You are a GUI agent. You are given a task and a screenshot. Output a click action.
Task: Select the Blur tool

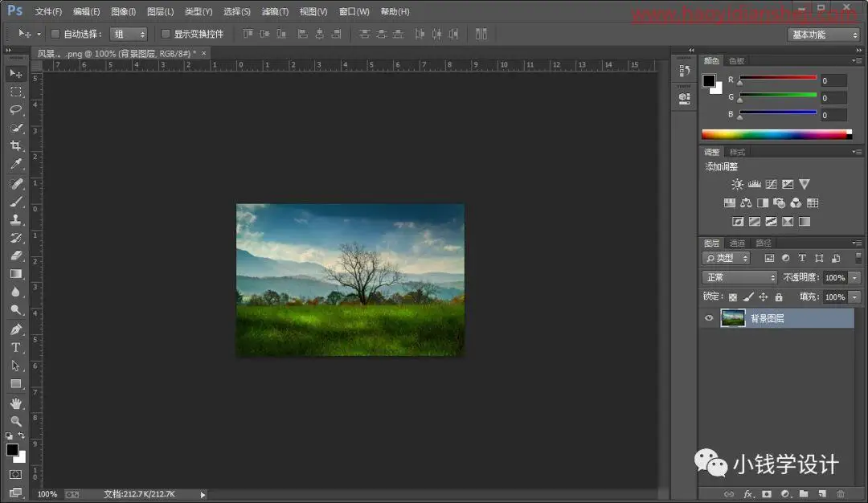pyautogui.click(x=16, y=292)
